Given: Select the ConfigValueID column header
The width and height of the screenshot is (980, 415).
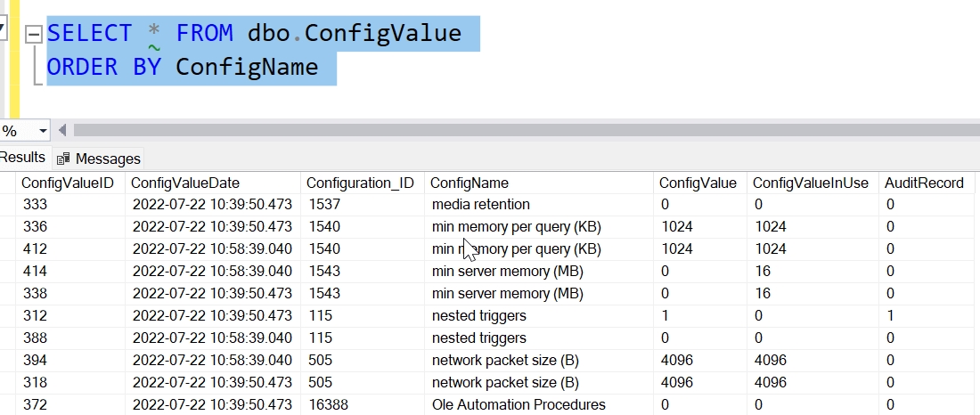Looking at the screenshot, I should click(x=68, y=183).
